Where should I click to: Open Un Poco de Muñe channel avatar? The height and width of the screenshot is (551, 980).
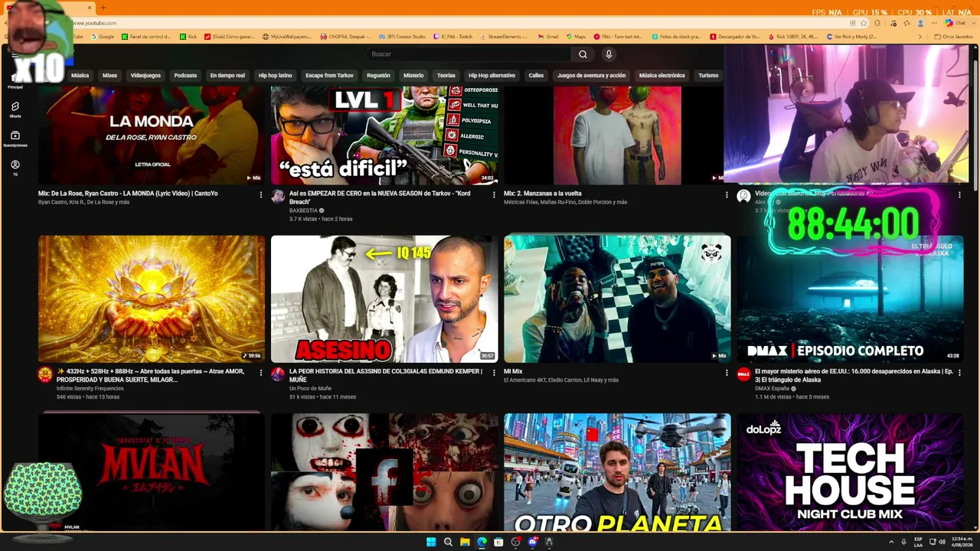(x=278, y=374)
